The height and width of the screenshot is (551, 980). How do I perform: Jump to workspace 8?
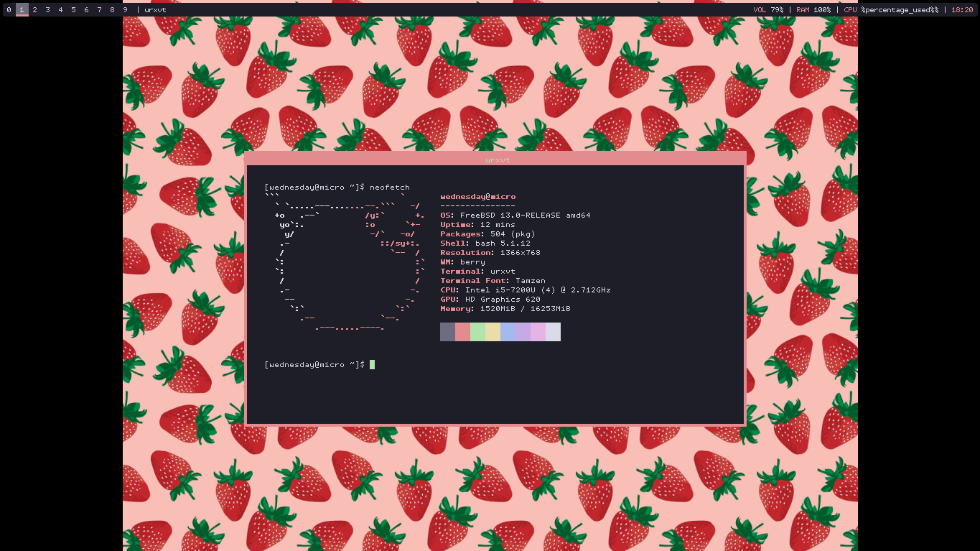112,10
